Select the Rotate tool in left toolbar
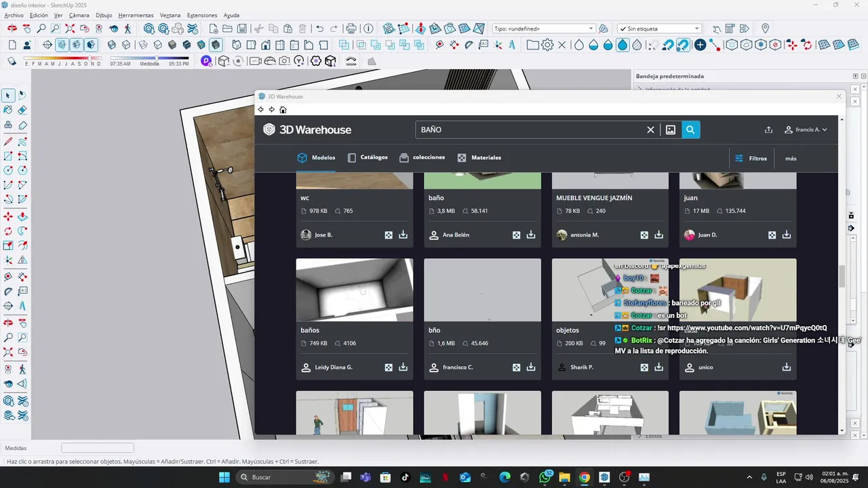This screenshot has width=868, height=488. (8, 231)
